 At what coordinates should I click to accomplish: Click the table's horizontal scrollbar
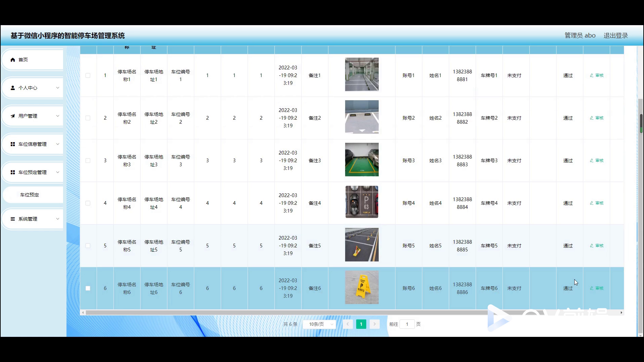click(x=352, y=312)
